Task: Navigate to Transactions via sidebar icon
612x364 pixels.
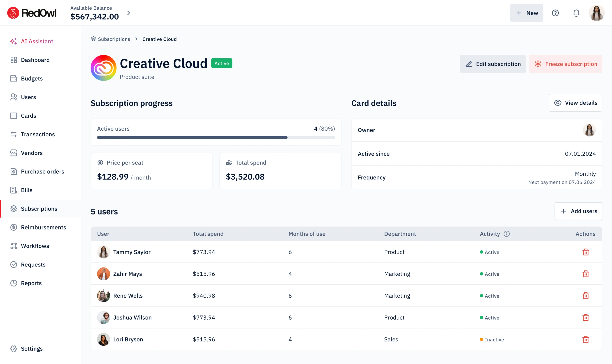Action: pos(14,134)
